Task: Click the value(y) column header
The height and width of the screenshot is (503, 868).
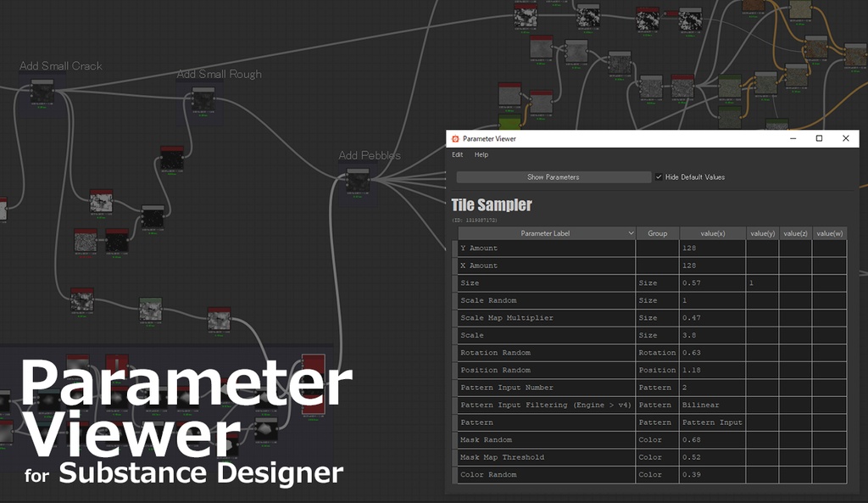Action: (762, 233)
